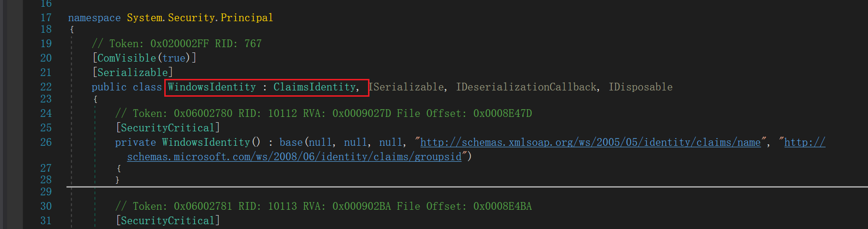Click the Token 0x020002FF comment

tap(177, 44)
